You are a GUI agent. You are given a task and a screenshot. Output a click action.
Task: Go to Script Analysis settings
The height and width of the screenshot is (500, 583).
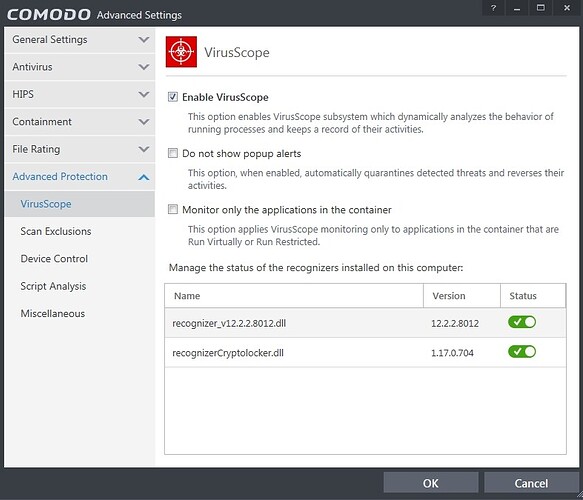pos(53,286)
